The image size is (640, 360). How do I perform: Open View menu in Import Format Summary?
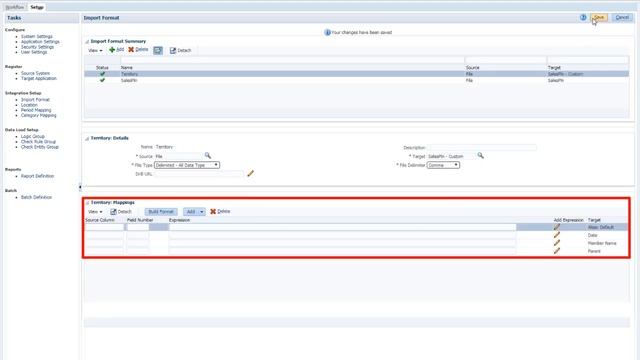click(x=95, y=50)
